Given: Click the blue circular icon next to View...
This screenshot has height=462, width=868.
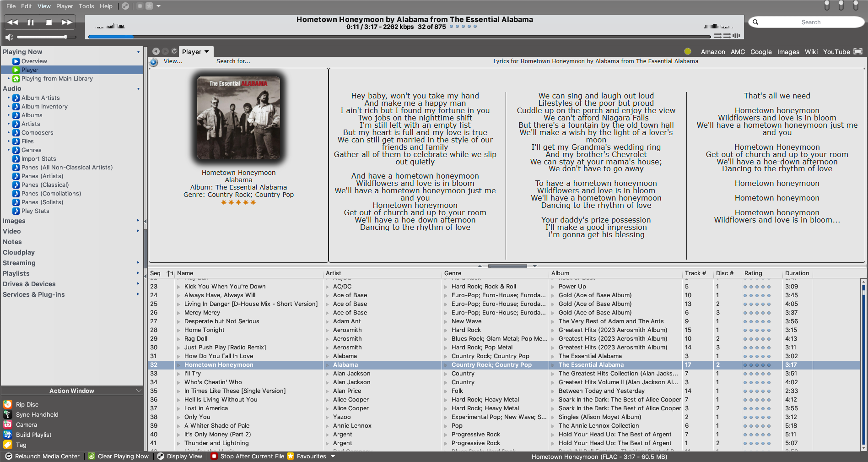Looking at the screenshot, I should tap(154, 62).
